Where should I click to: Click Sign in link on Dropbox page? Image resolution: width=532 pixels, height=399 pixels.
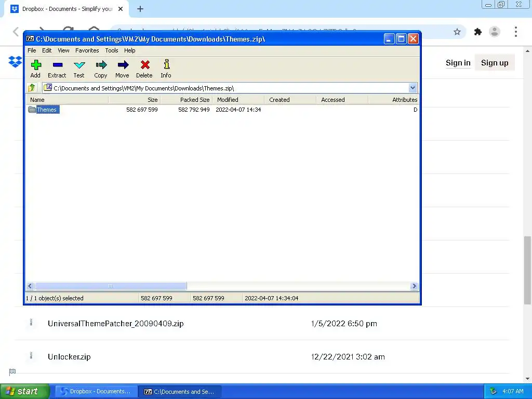click(458, 63)
